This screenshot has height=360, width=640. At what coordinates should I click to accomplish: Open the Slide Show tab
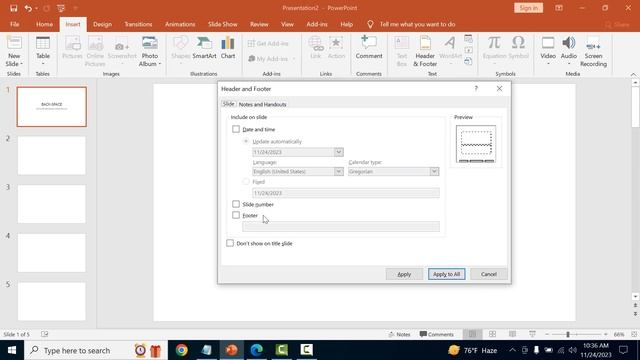(x=222, y=24)
